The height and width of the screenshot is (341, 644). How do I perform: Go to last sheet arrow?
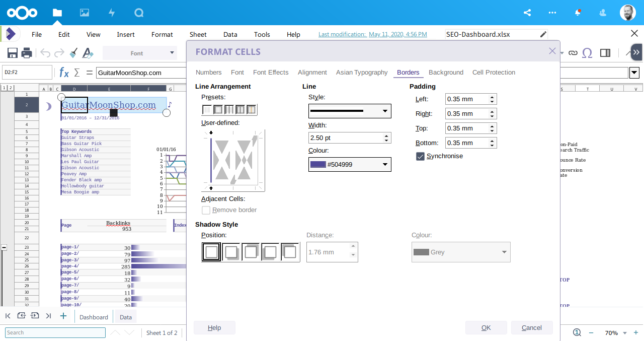[48, 316]
